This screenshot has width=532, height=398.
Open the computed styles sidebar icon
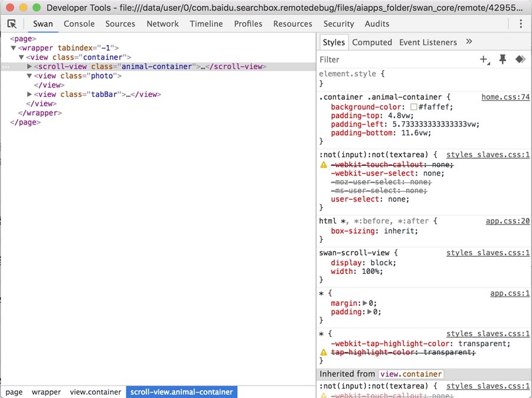coord(372,42)
